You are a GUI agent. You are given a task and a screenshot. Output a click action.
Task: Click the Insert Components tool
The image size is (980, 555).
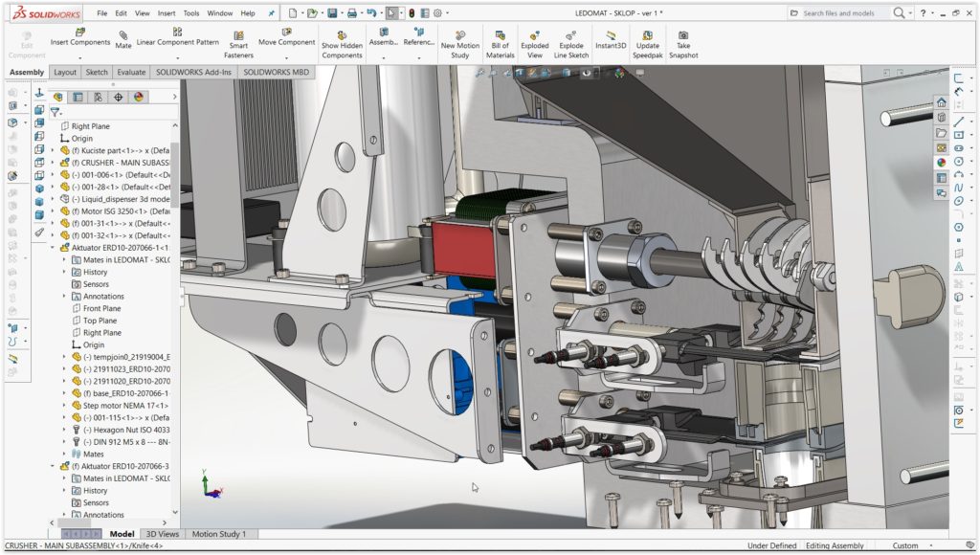pyautogui.click(x=80, y=37)
